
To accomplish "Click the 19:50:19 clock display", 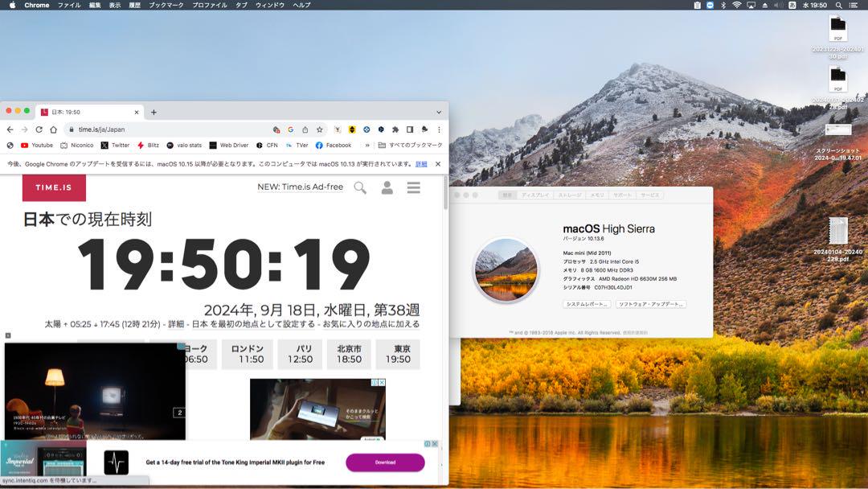I will [224, 265].
